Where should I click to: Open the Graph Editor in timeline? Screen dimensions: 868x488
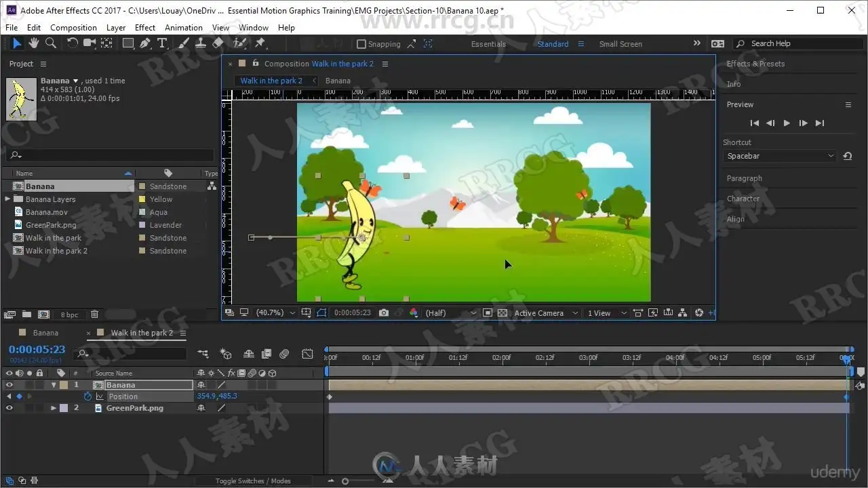click(307, 354)
